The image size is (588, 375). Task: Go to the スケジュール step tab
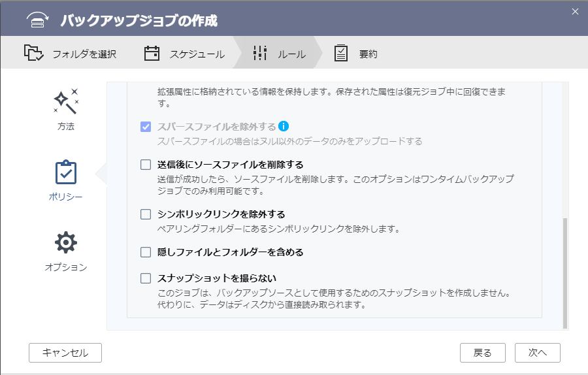pos(197,54)
